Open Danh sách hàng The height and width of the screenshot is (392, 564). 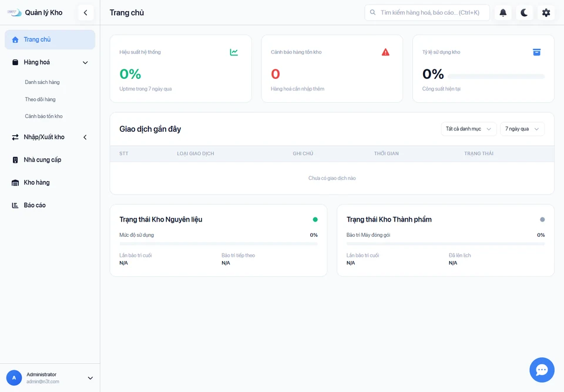coord(42,82)
